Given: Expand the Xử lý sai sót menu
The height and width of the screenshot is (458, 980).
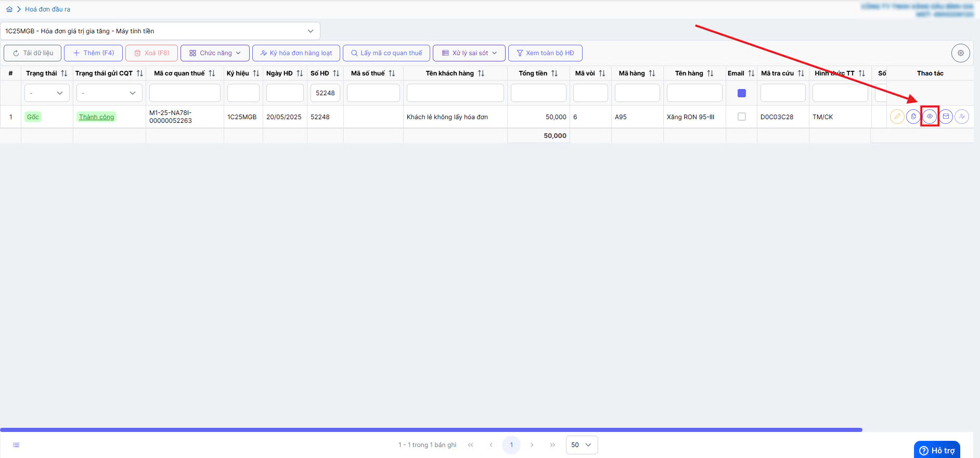Looking at the screenshot, I should coord(469,53).
